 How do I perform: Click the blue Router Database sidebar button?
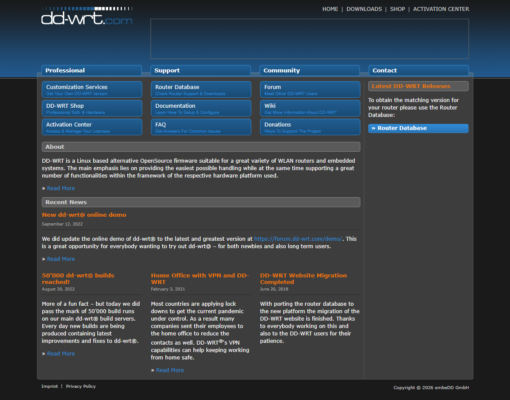tap(418, 128)
